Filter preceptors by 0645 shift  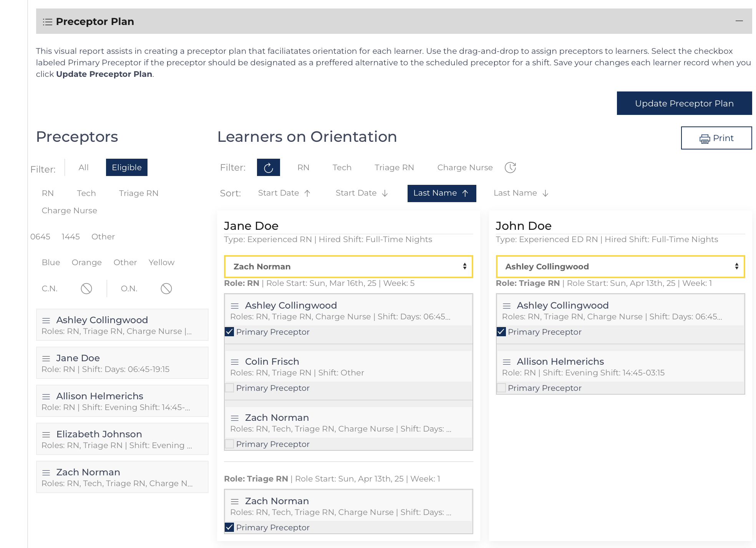coord(40,237)
